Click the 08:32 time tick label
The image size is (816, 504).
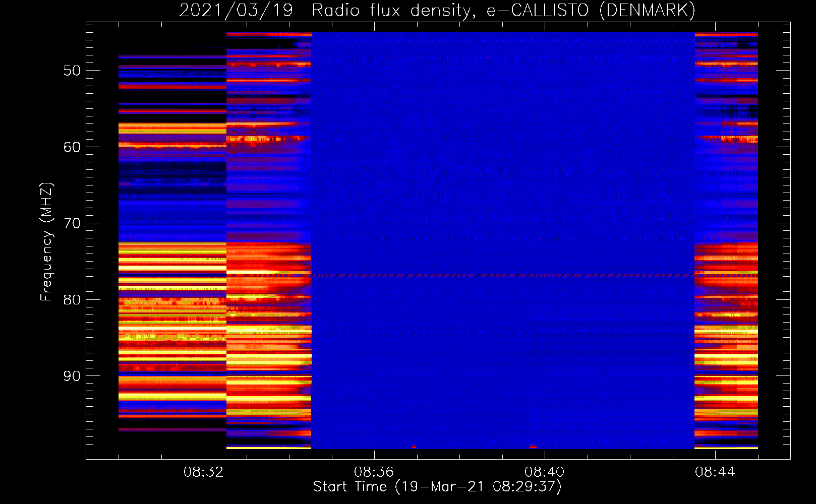coord(204,472)
